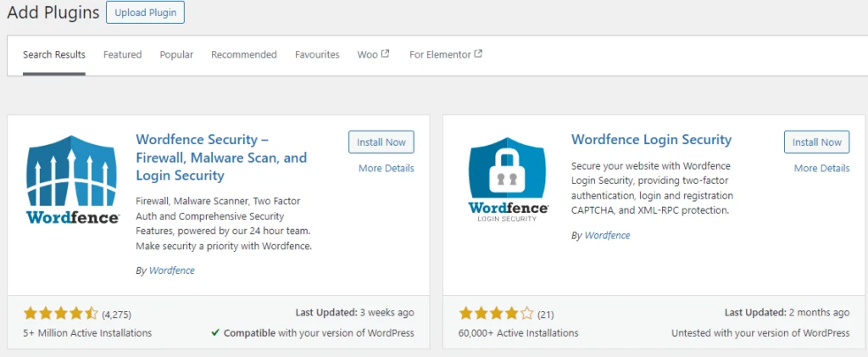
Task: Click the Wordfence author link on Login Security
Action: point(607,235)
